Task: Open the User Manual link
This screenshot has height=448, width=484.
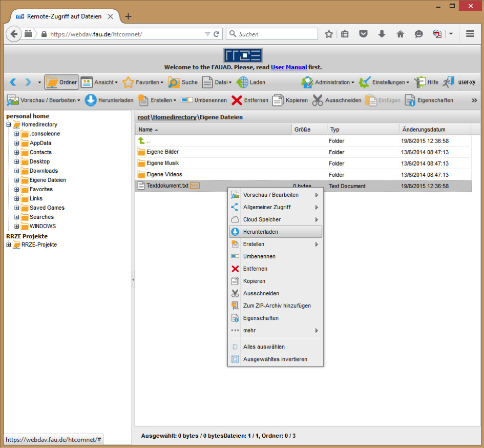Action: pyautogui.click(x=289, y=67)
